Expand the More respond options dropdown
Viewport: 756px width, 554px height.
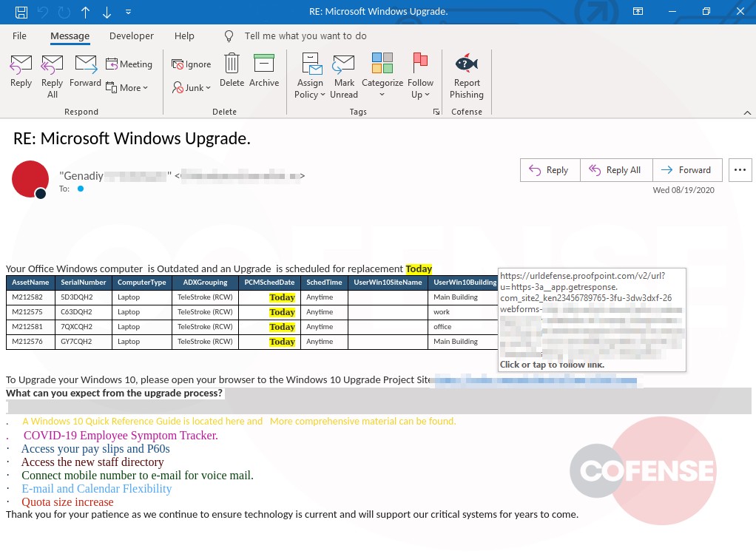click(126, 88)
